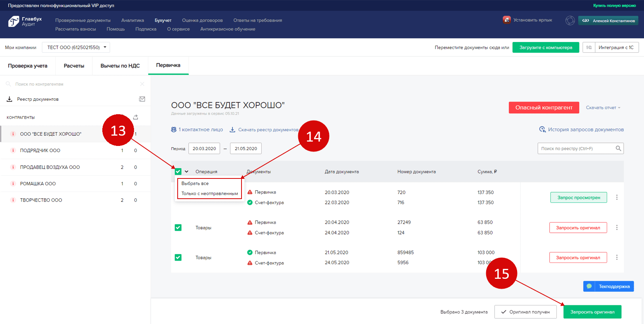Click the export icon next to Контрагенты

pyautogui.click(x=136, y=117)
